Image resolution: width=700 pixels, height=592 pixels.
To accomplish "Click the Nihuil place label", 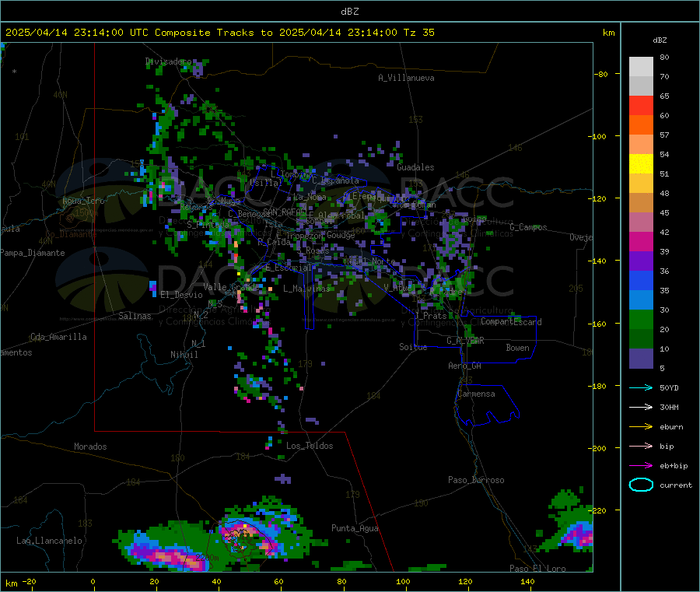I will (x=184, y=355).
